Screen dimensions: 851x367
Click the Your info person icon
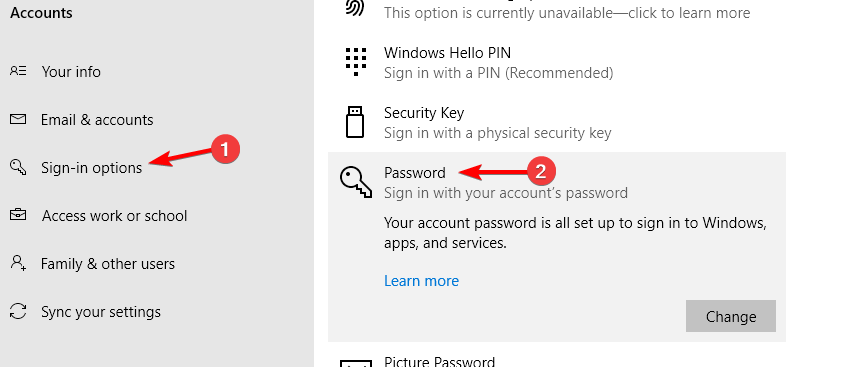[x=18, y=71]
